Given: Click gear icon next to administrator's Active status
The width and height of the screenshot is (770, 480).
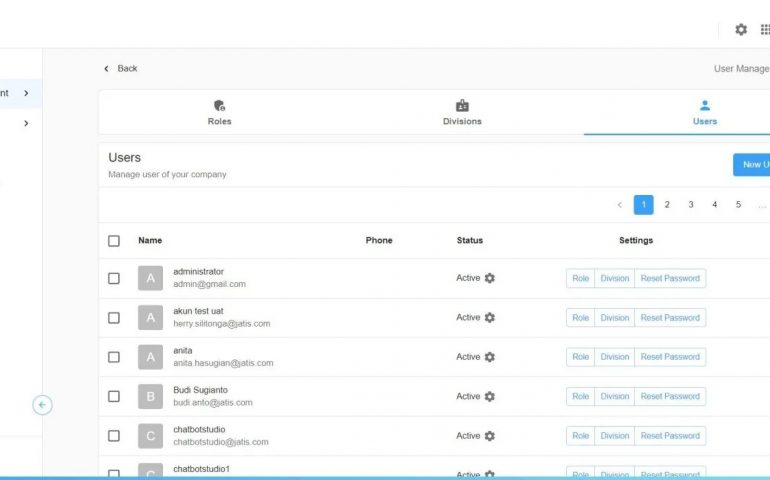Looking at the screenshot, I should (490, 278).
